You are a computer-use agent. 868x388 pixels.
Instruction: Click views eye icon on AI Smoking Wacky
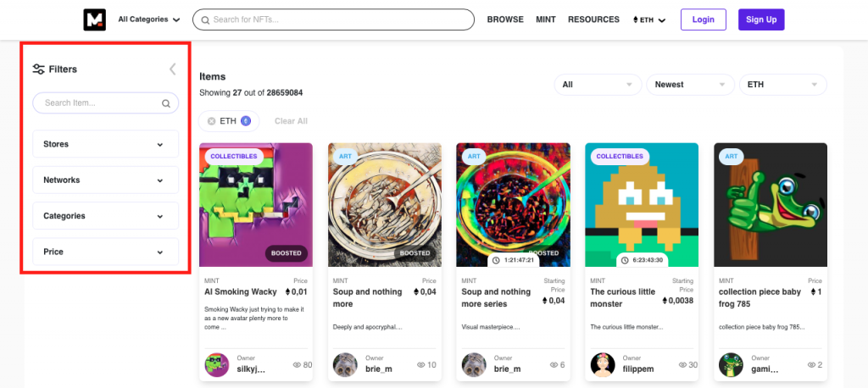(297, 365)
